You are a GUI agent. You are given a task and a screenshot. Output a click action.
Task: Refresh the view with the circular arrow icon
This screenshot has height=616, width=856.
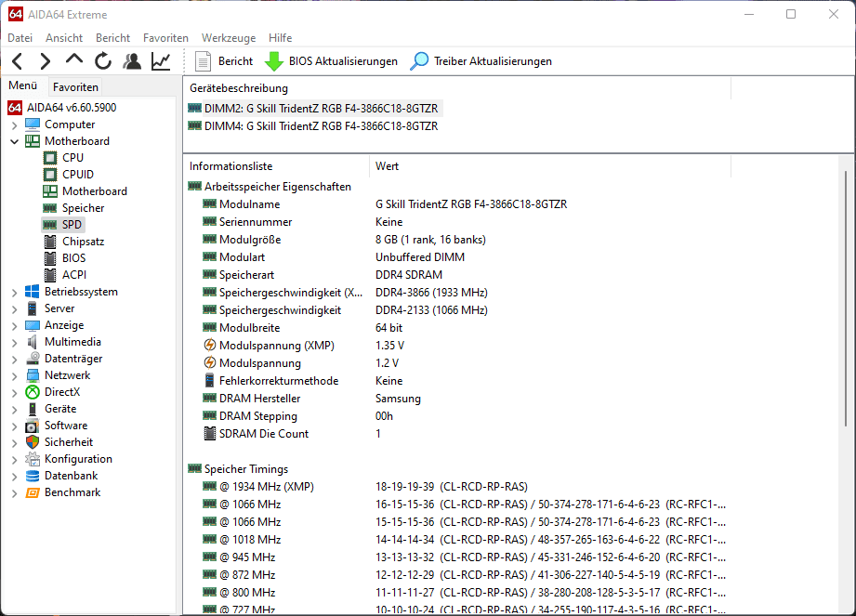pyautogui.click(x=102, y=61)
